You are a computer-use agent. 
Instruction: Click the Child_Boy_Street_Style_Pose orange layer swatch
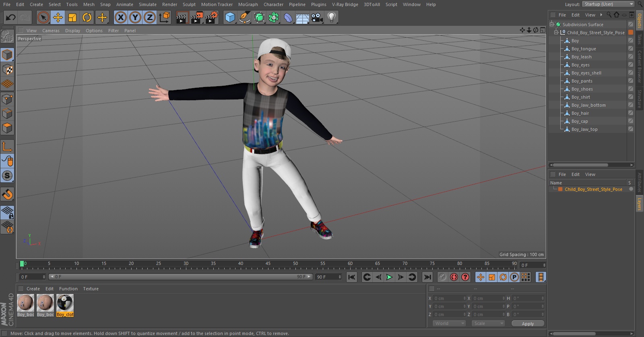(x=560, y=189)
